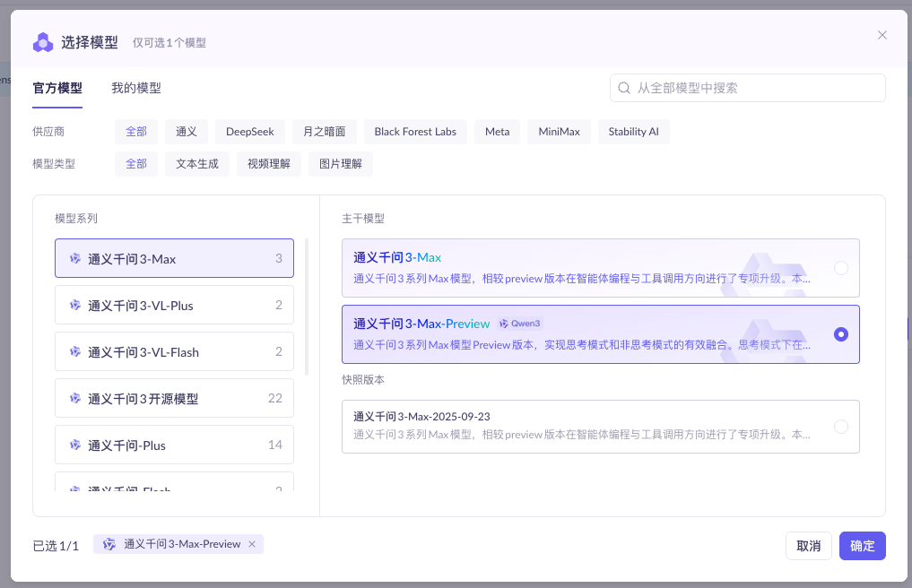
Task: Click the 取消 button
Action: pyautogui.click(x=809, y=546)
